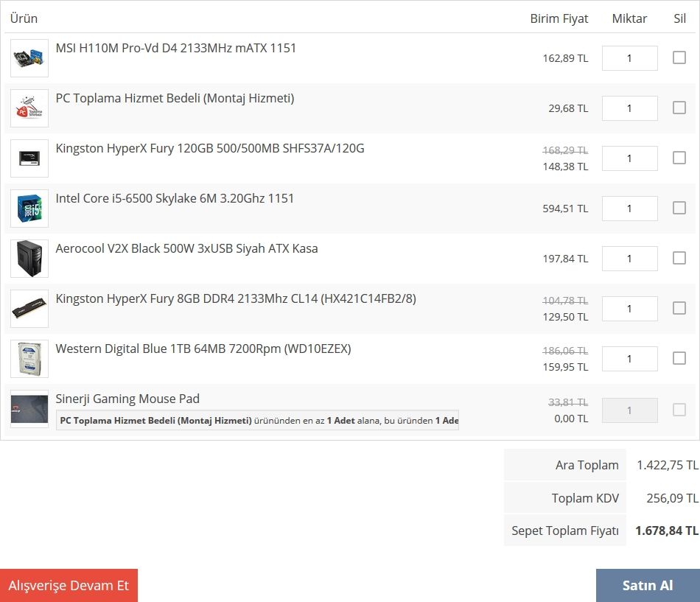Click the 197,84 TL price
This screenshot has width=700, height=602.
[565, 259]
